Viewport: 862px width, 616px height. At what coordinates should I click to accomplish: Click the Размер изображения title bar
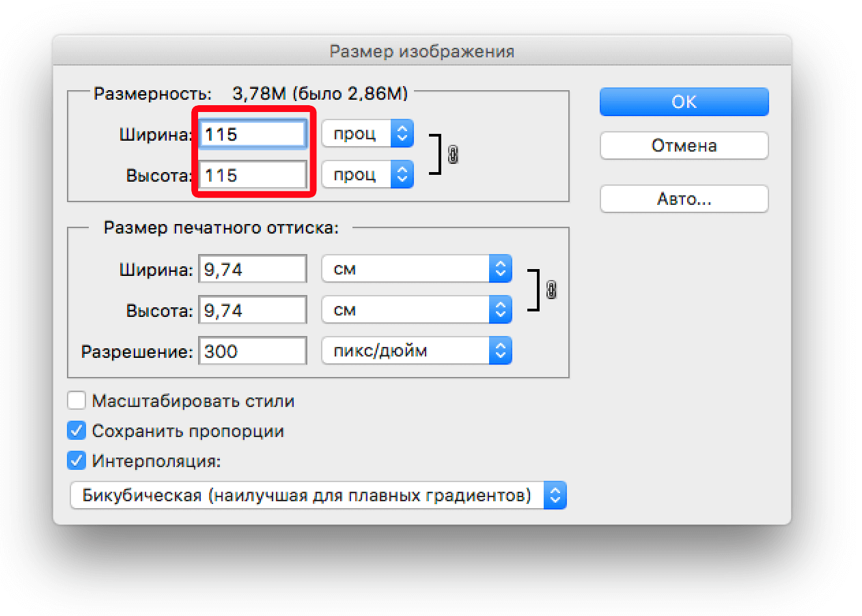tap(421, 51)
